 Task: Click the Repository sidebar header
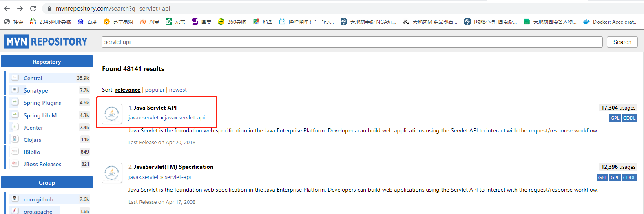[x=47, y=62]
